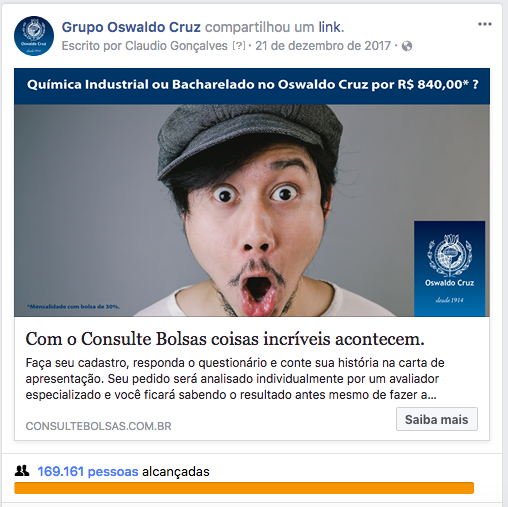Click the word "link" in post header
Image resolution: width=508 pixels, height=507 pixels.
click(329, 27)
